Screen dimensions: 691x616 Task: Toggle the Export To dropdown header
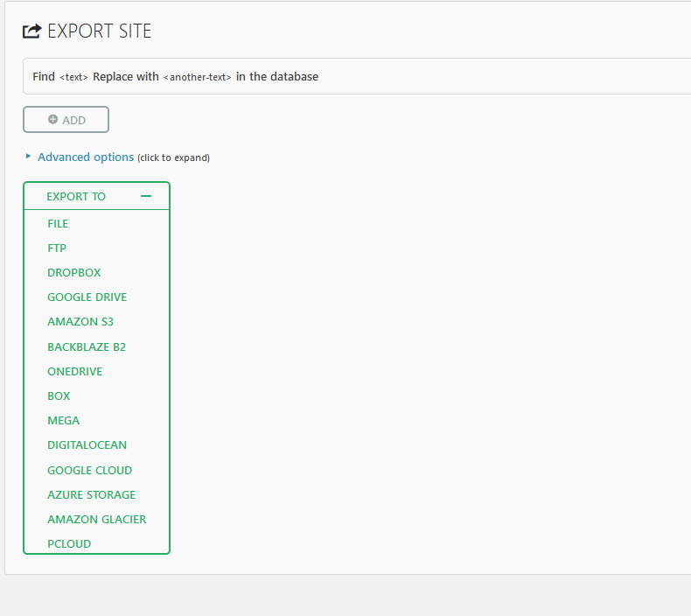[77, 197]
